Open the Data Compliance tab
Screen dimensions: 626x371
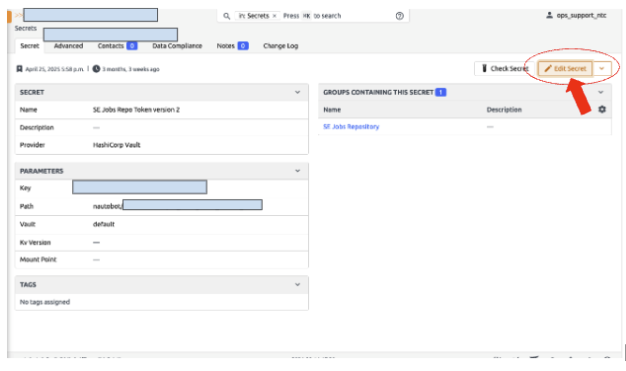(177, 46)
